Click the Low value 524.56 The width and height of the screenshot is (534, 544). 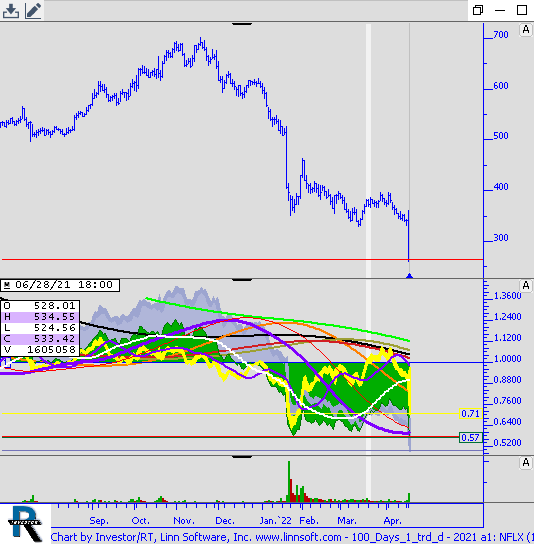tap(54, 328)
